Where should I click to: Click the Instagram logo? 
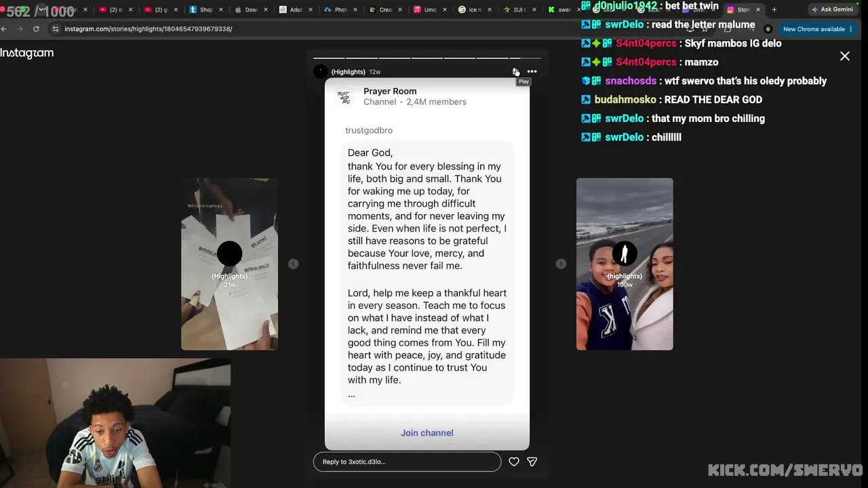coord(27,54)
